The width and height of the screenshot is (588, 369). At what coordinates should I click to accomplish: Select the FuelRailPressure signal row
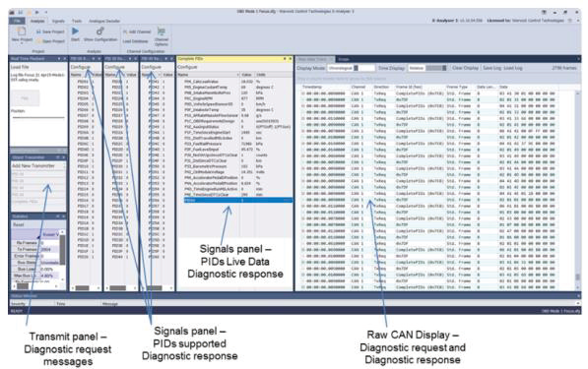pyautogui.click(x=238, y=144)
